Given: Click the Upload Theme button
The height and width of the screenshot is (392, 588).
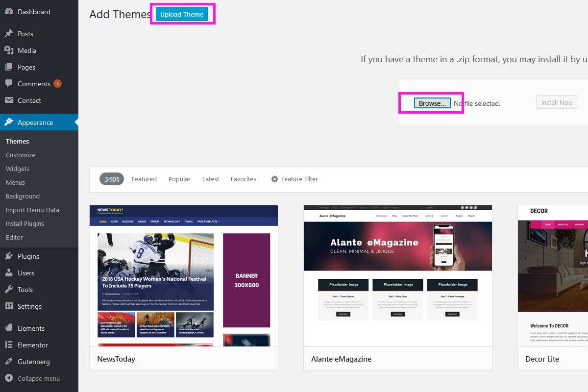Looking at the screenshot, I should point(182,14).
